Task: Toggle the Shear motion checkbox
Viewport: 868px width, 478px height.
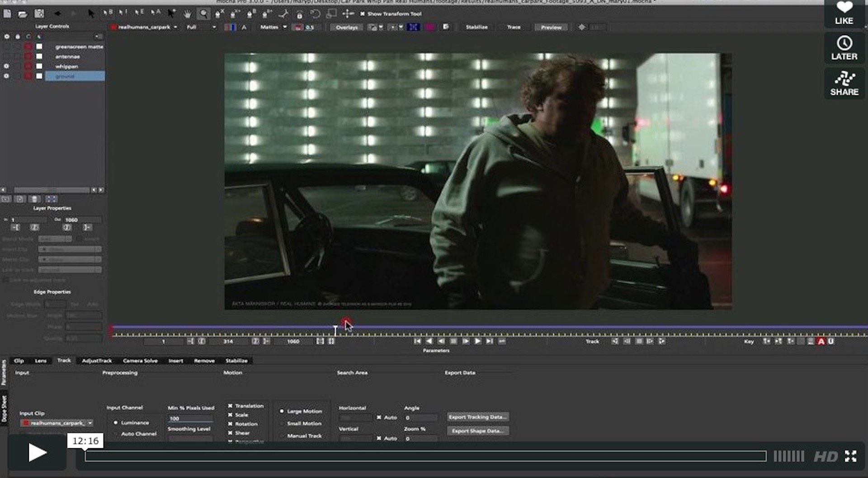Action: point(230,433)
